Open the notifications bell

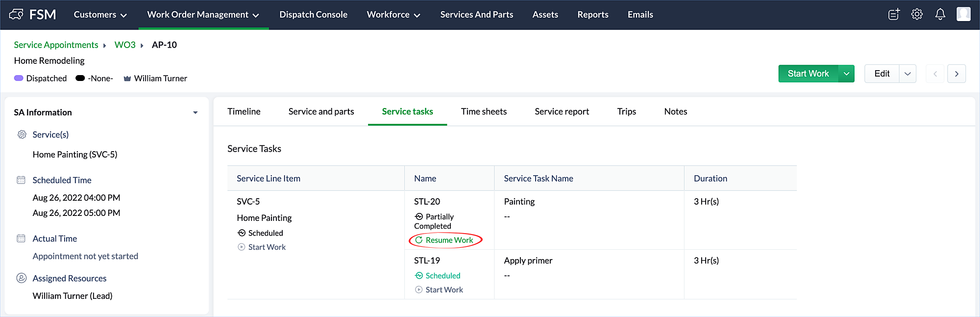click(940, 15)
